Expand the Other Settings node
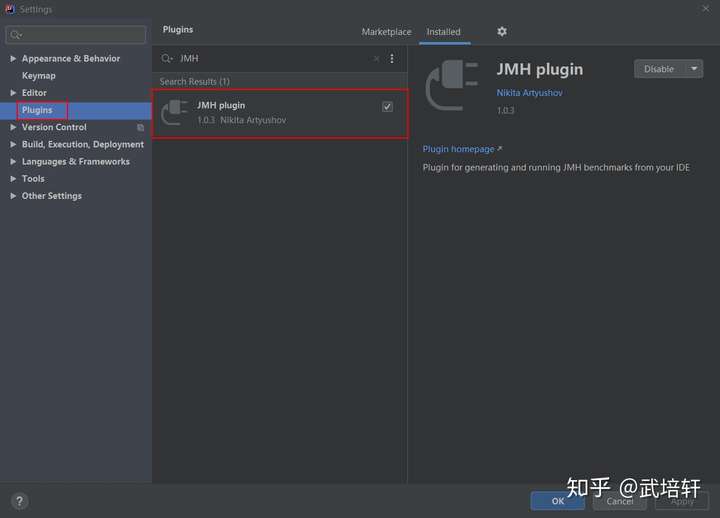 coord(13,196)
